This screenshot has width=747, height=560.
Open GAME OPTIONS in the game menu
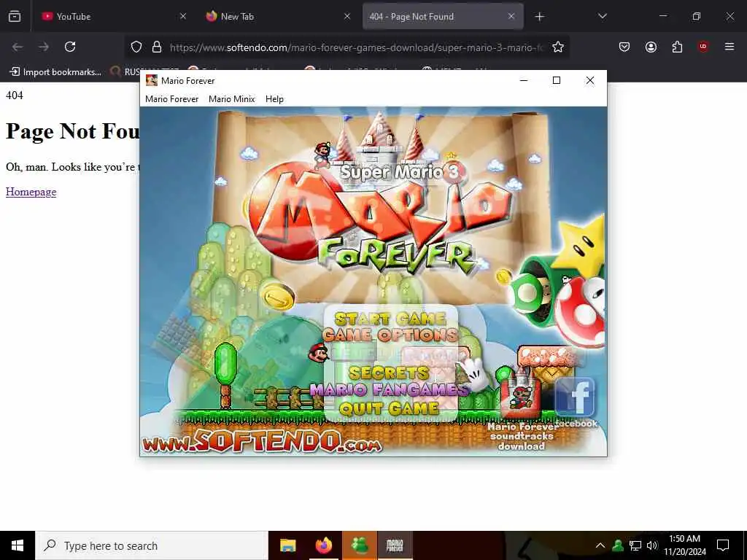(x=390, y=335)
